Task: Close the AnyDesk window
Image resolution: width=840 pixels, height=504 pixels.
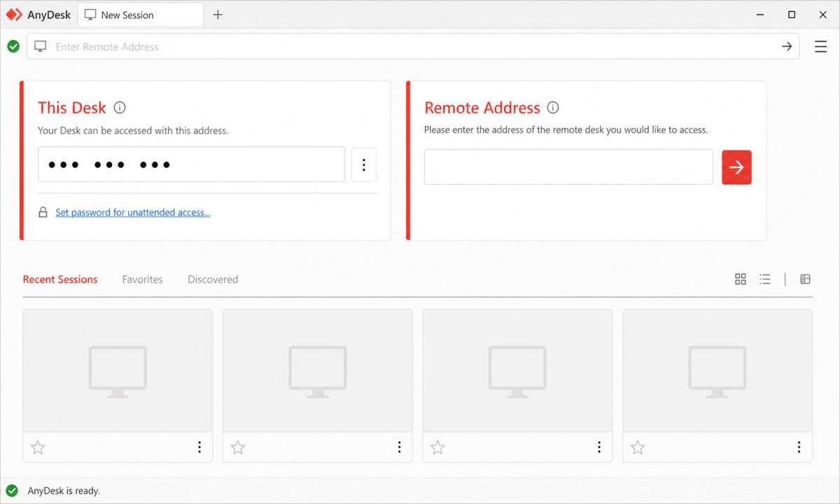Action: coord(822,15)
